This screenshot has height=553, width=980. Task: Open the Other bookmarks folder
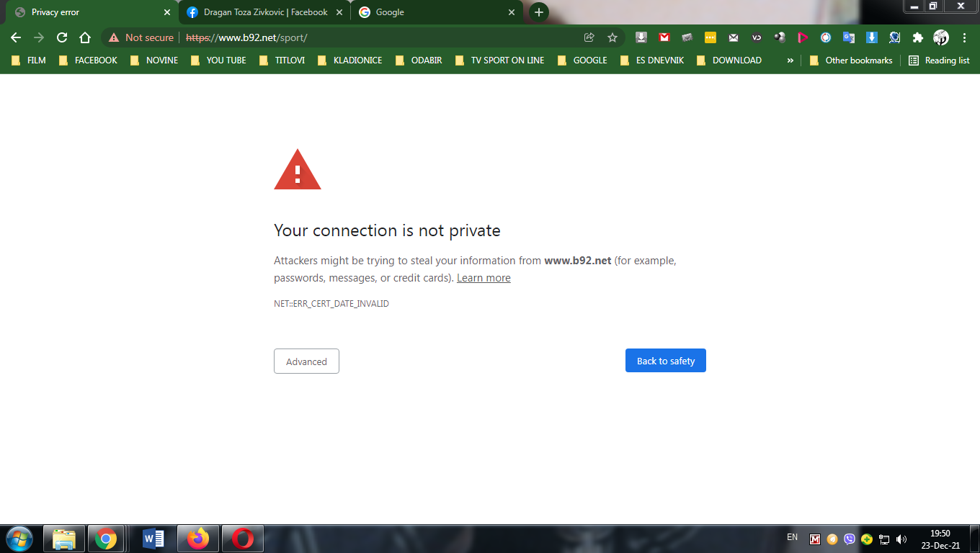851,60
